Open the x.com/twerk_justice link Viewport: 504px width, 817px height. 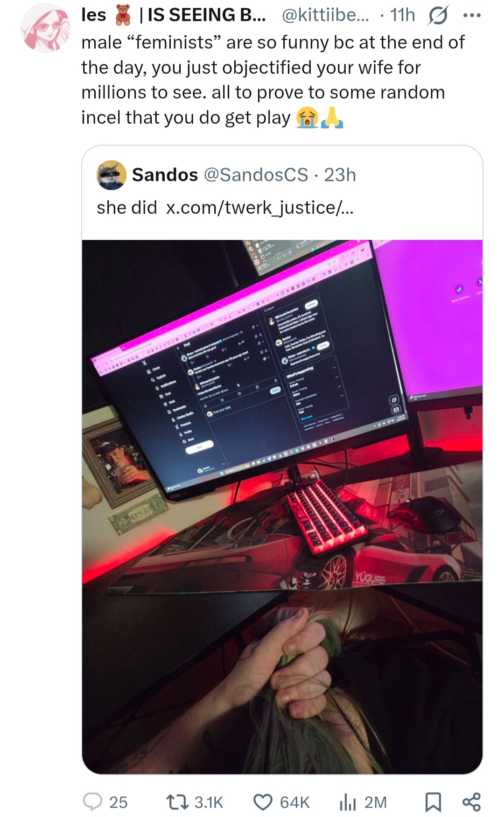click(x=260, y=207)
